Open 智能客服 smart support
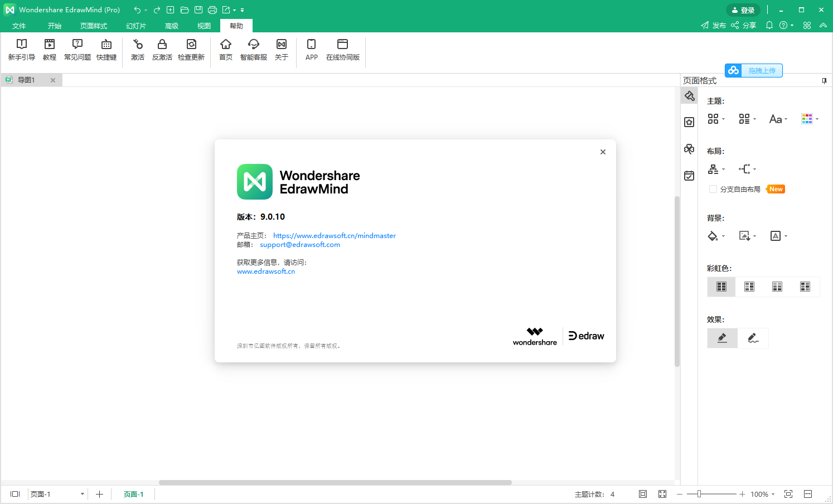The width and height of the screenshot is (833, 504). pyautogui.click(x=254, y=50)
